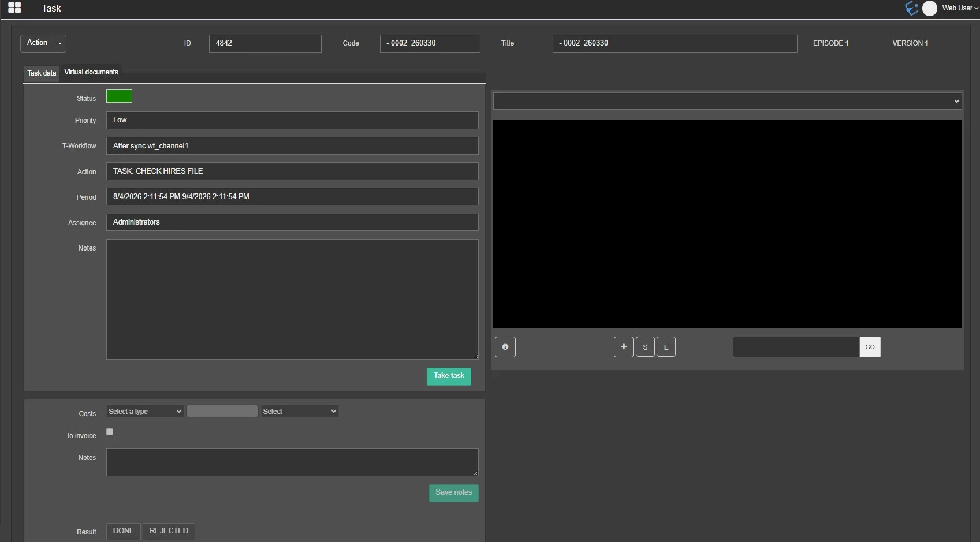Click the green Status color swatch
Viewport: 980px width, 542px height.
click(x=119, y=96)
